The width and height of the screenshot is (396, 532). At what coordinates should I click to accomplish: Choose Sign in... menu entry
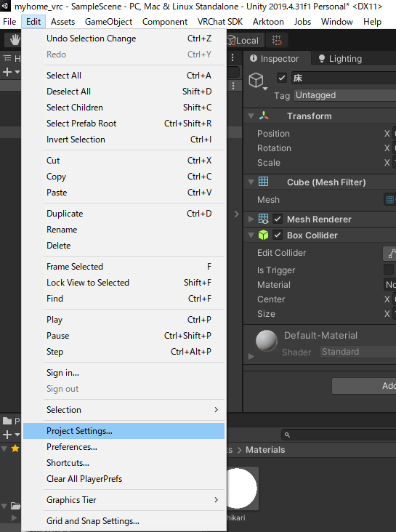124,373
